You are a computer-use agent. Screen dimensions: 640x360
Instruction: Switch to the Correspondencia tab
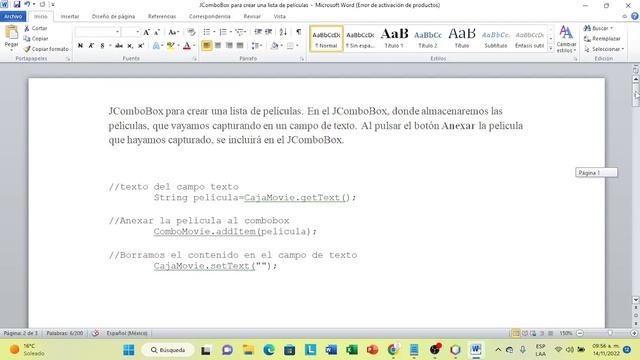click(x=209, y=16)
